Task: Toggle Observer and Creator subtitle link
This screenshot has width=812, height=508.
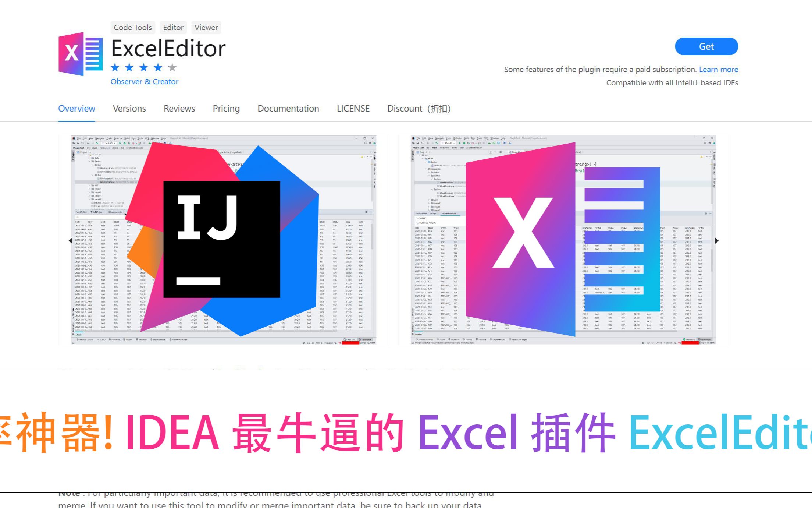Action: [145, 82]
